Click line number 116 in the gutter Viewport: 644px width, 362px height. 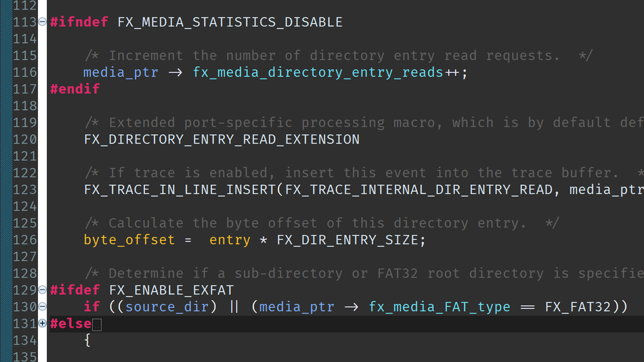(25, 72)
